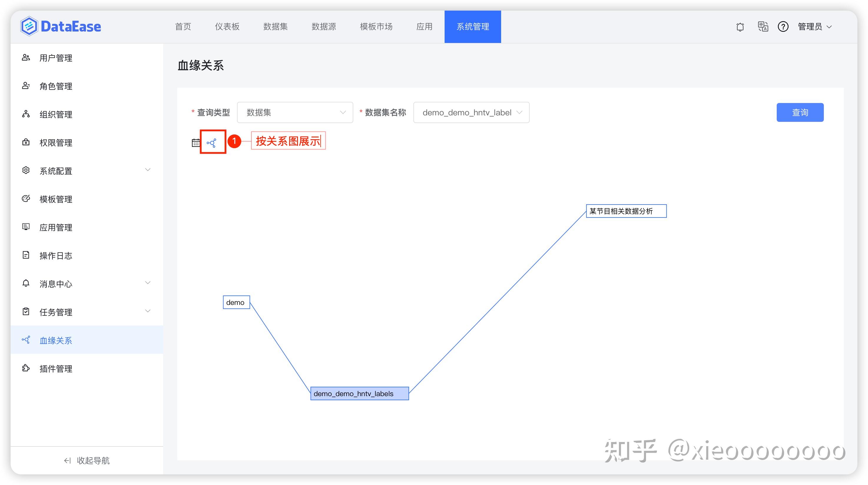Click the 操作日志 document icon
This screenshot has width=868, height=485.
(x=26, y=255)
